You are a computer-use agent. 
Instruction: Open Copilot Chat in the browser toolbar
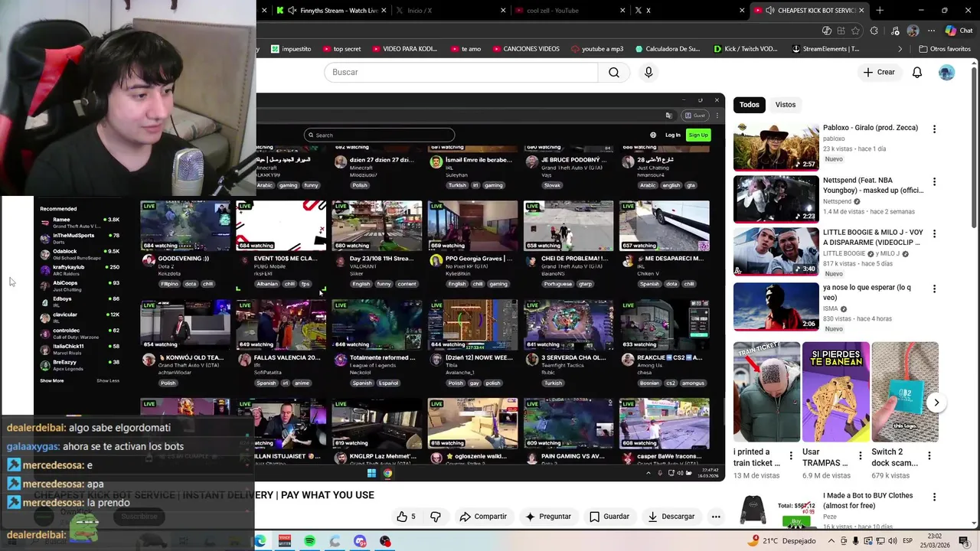(x=959, y=31)
